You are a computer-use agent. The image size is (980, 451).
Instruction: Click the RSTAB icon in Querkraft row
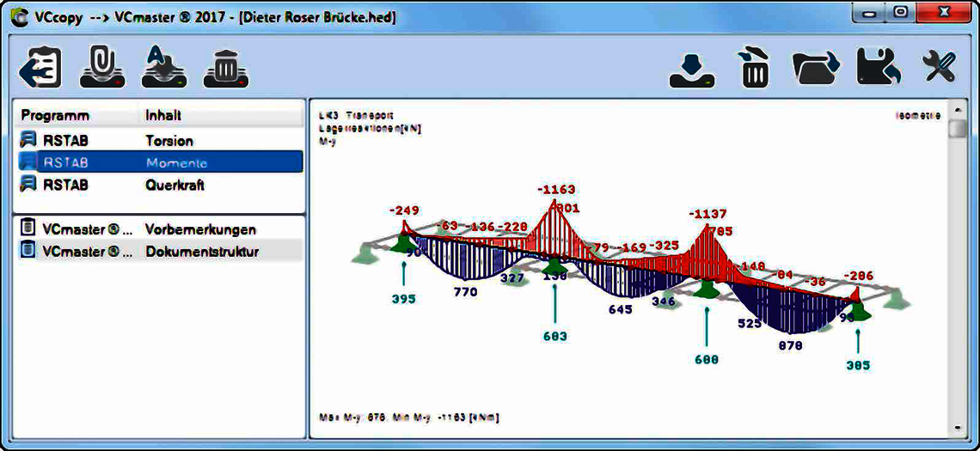click(28, 185)
